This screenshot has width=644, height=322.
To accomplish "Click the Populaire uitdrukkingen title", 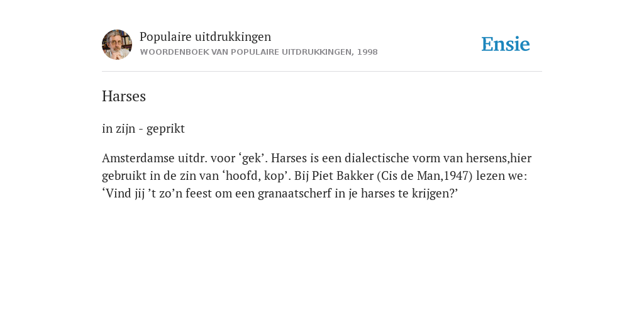I will click(206, 36).
